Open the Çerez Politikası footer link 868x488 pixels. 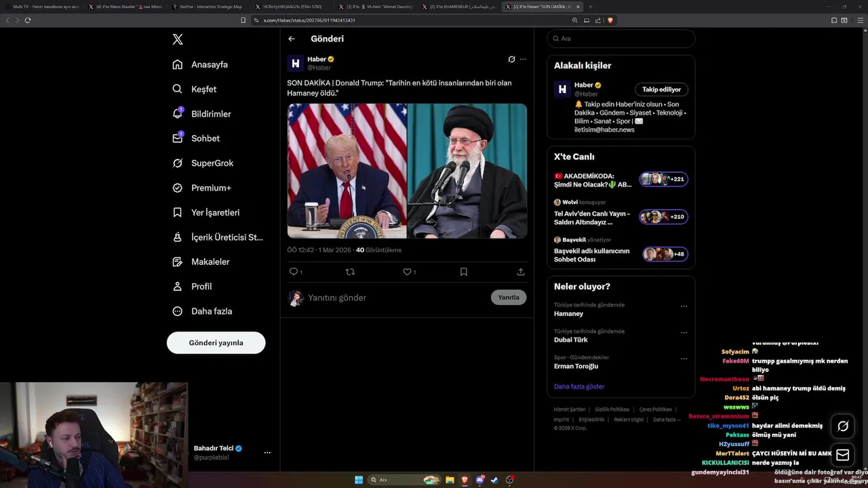[656, 409]
